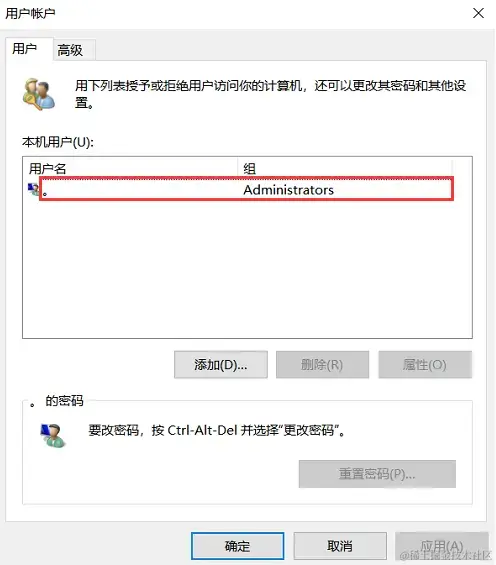This screenshot has width=496, height=565.
Task: Sort by the 组 column header
Action: click(x=345, y=168)
